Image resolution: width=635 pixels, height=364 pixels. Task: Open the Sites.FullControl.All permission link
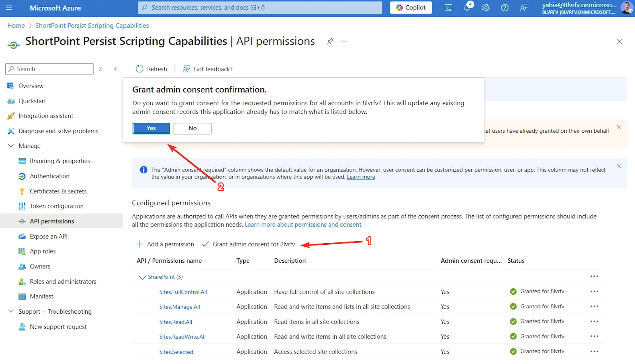(183, 292)
